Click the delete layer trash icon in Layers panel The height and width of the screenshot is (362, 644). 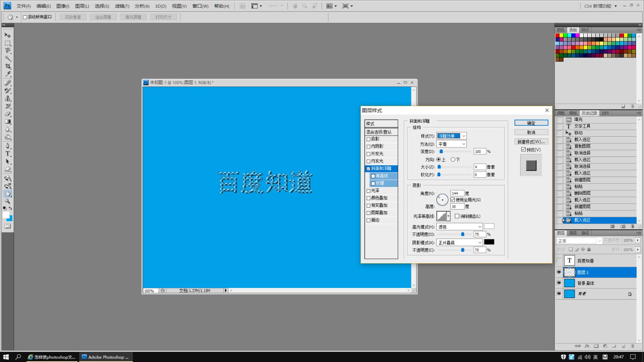click(x=632, y=346)
